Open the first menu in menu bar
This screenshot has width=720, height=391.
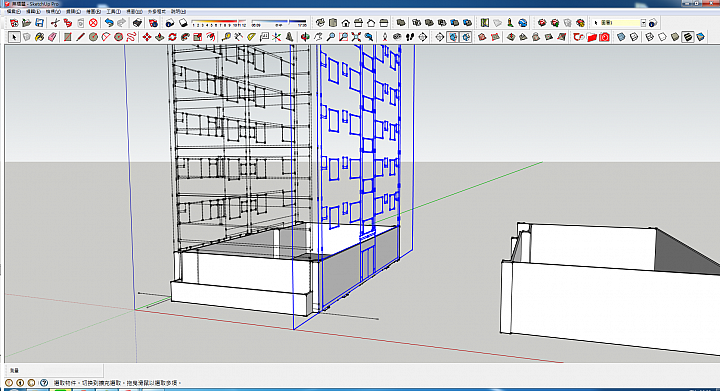click(13, 11)
